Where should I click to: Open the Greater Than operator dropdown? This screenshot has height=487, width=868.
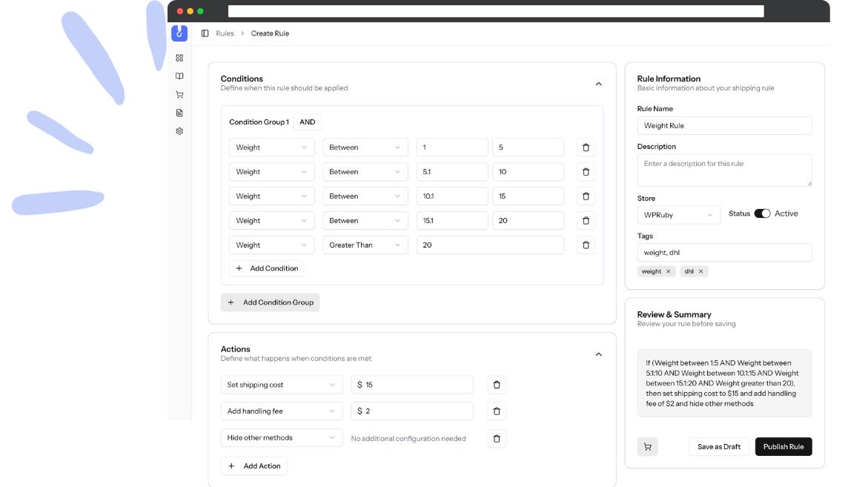pyautogui.click(x=365, y=245)
